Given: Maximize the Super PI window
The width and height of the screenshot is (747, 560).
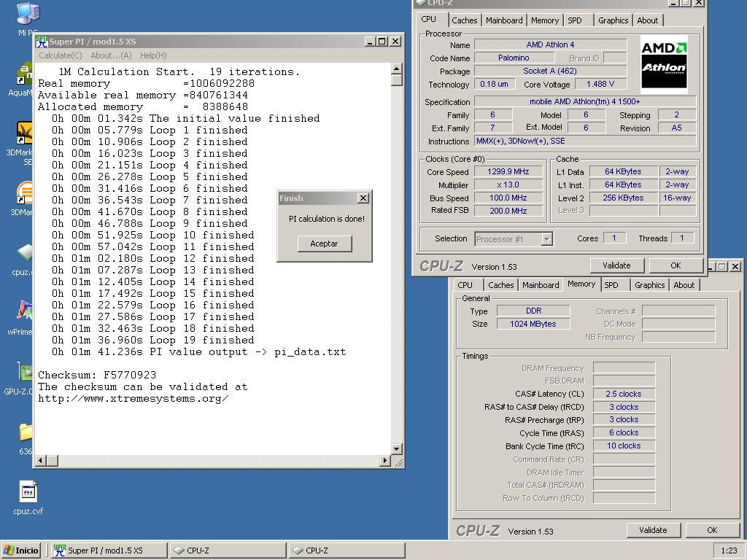Looking at the screenshot, I should click(x=382, y=42).
